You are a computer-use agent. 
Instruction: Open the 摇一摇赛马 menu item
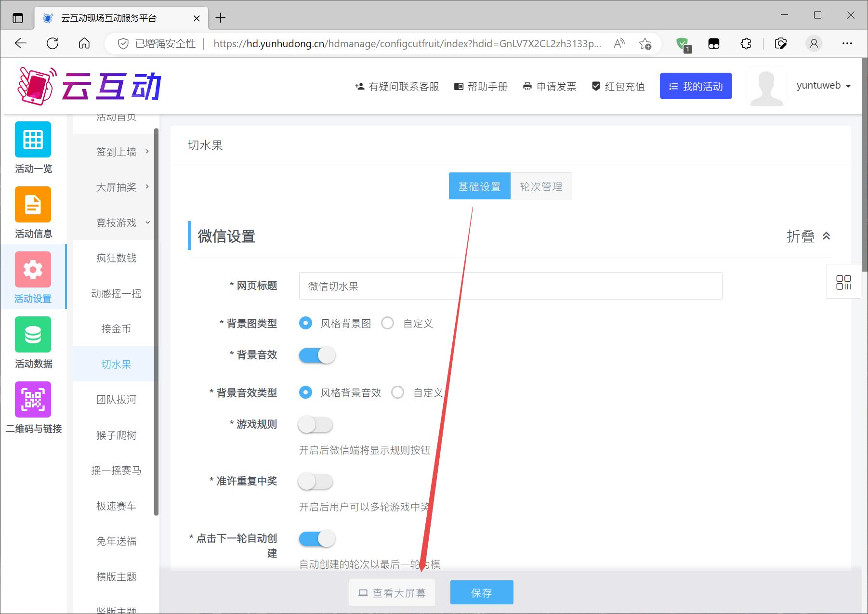(116, 470)
